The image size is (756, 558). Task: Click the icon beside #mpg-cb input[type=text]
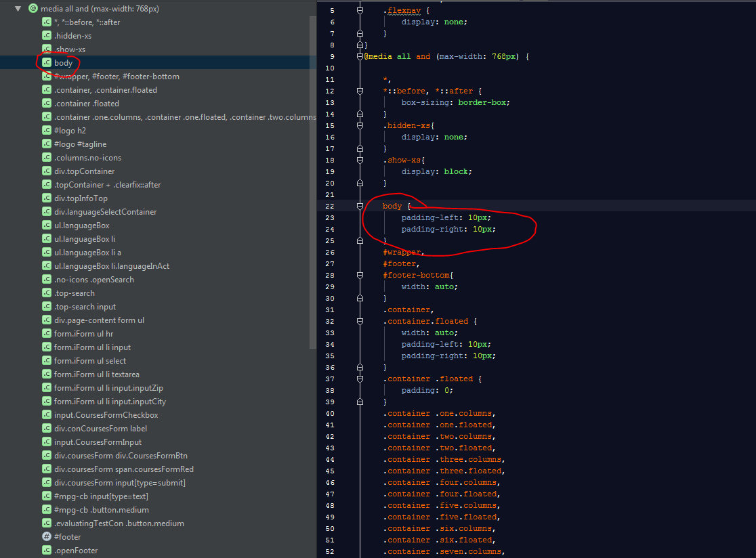(47, 496)
